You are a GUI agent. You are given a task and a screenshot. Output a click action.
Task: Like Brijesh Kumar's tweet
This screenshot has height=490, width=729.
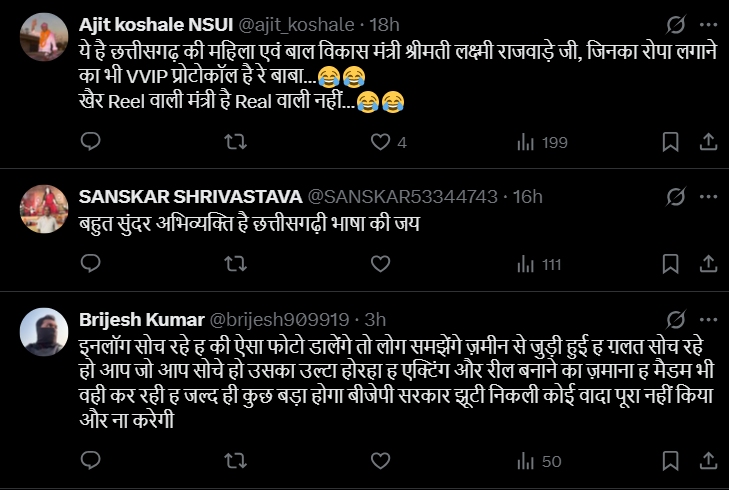[380, 461]
